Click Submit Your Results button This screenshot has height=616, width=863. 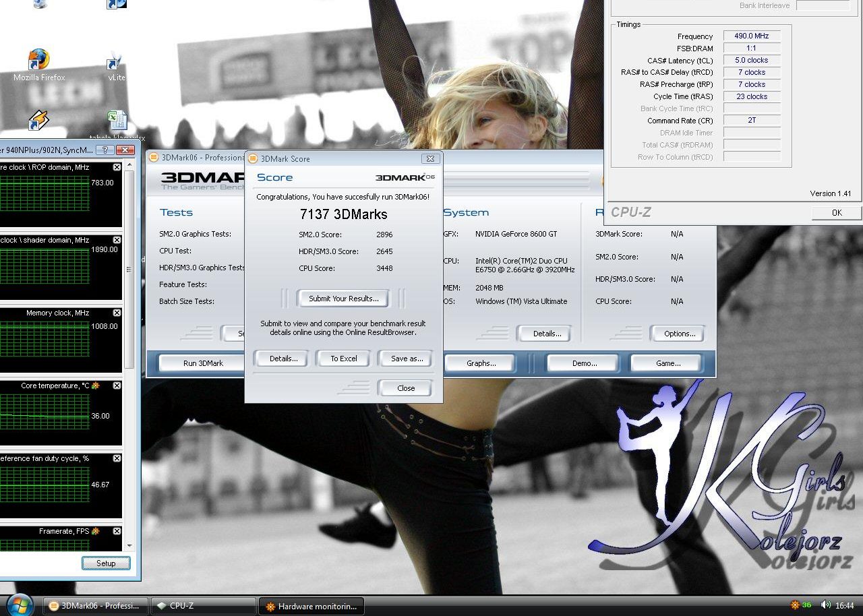[344, 299]
